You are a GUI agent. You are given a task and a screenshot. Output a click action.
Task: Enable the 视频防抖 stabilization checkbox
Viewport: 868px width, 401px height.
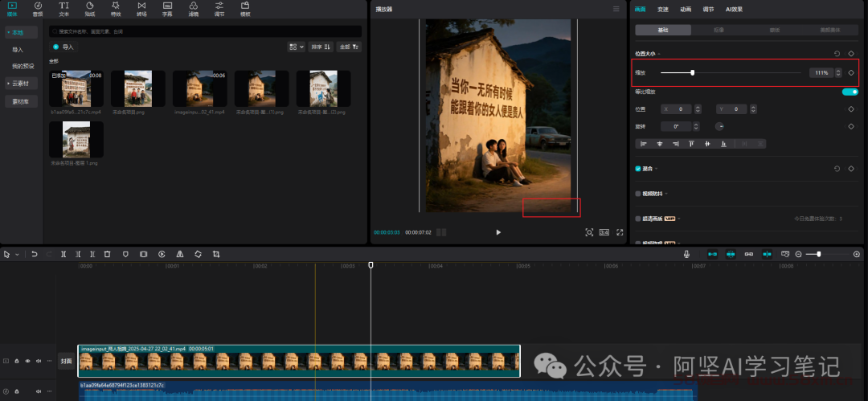click(638, 194)
